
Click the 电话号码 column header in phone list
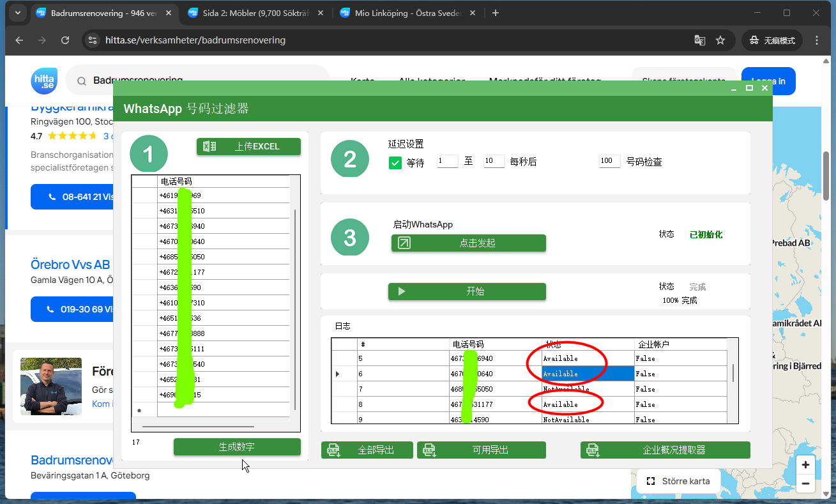224,181
